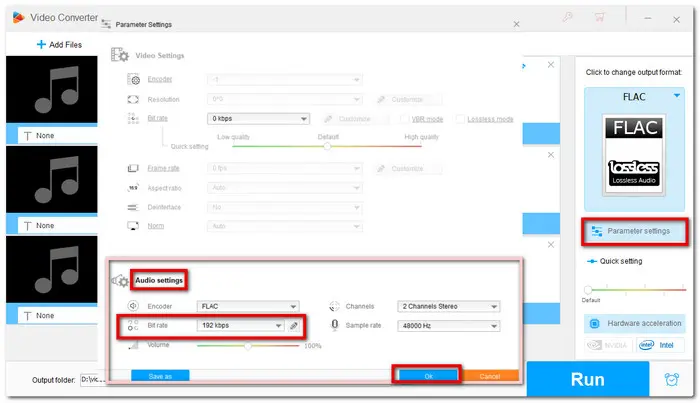Open the second file's None subtitle selector
This screenshot has width=700, height=403.
click(57, 225)
